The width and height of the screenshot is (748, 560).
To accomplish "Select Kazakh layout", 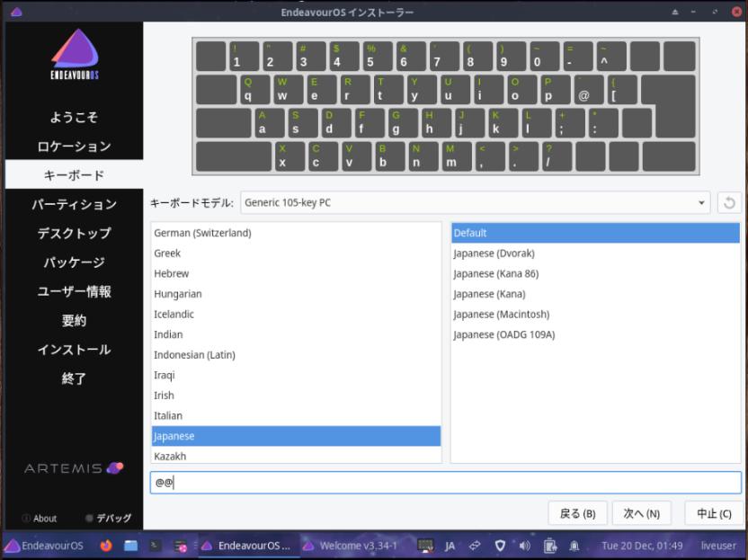I will pyautogui.click(x=296, y=455).
